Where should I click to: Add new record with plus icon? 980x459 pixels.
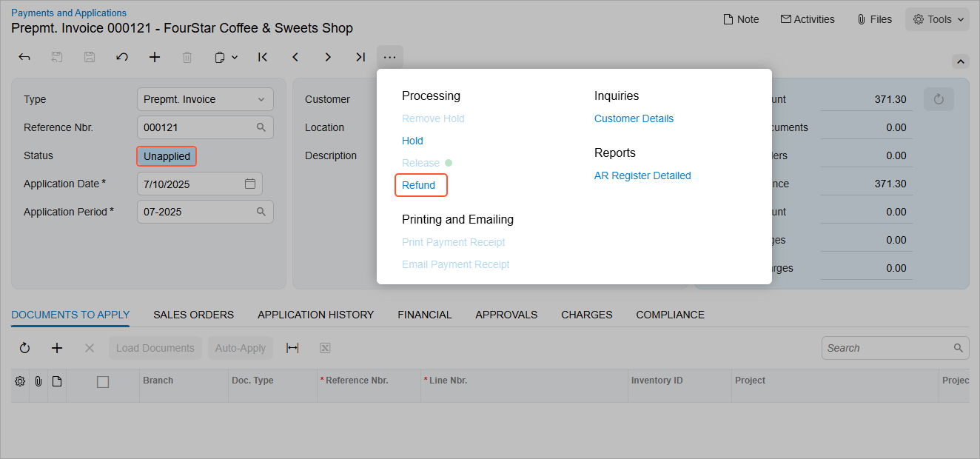click(155, 57)
